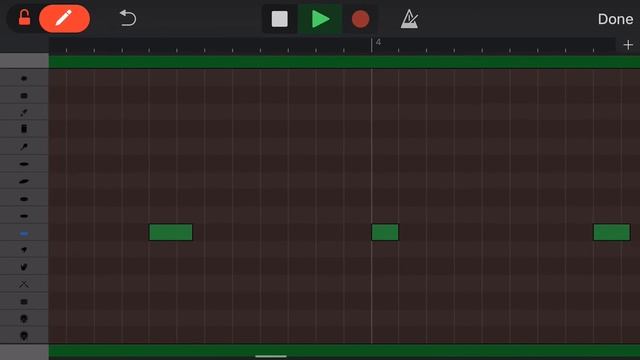This screenshot has height=360, width=640.
Task: Toggle the pencil edit mode button
Action: click(64, 19)
